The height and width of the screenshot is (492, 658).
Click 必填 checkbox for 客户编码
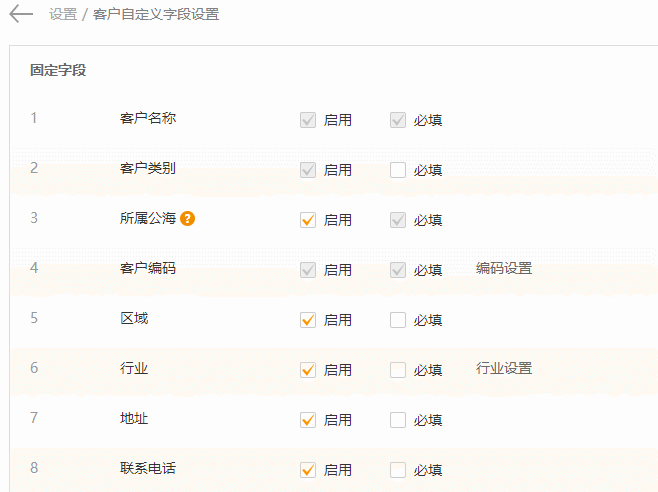click(x=398, y=270)
